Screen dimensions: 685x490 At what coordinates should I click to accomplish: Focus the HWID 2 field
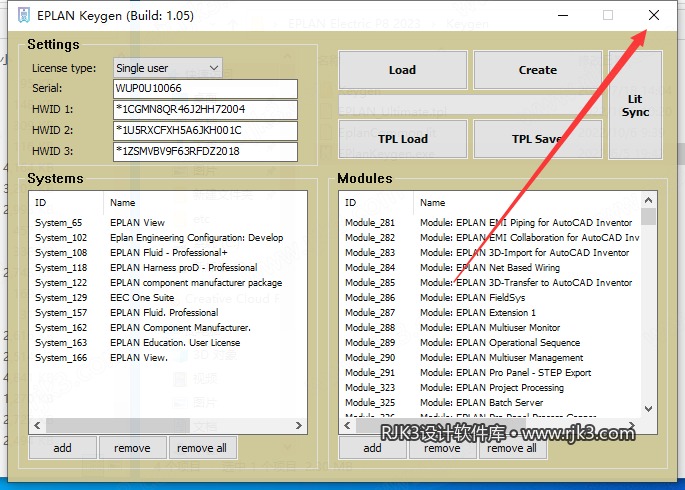point(205,130)
